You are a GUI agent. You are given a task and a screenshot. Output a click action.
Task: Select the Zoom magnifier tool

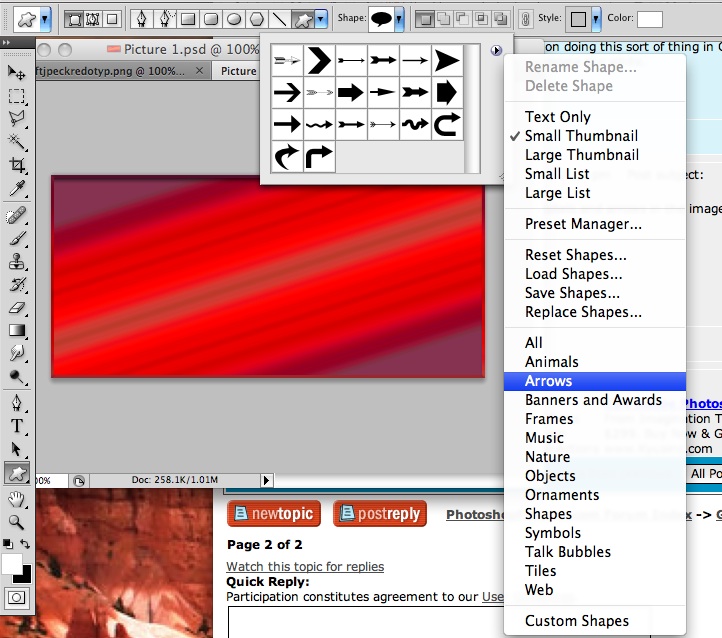(x=17, y=521)
